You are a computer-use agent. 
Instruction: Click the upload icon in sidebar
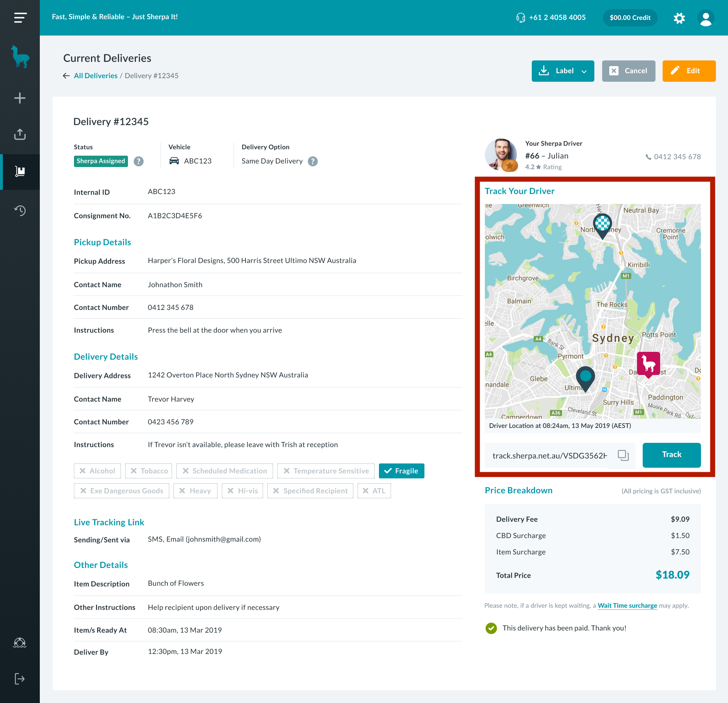[x=20, y=134]
